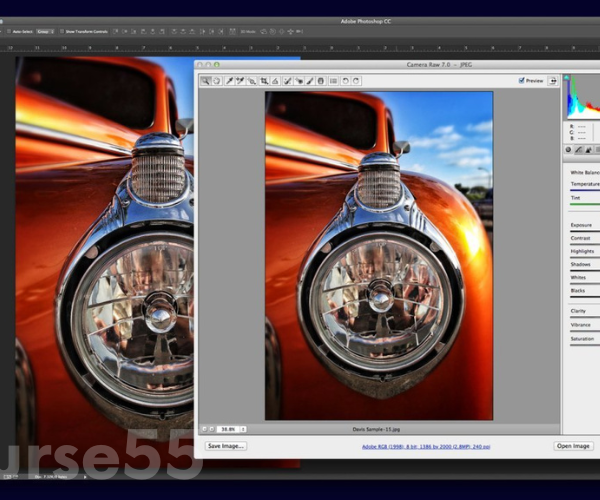
Task: Click the Davis Sample-15.jpg filename
Action: click(376, 429)
